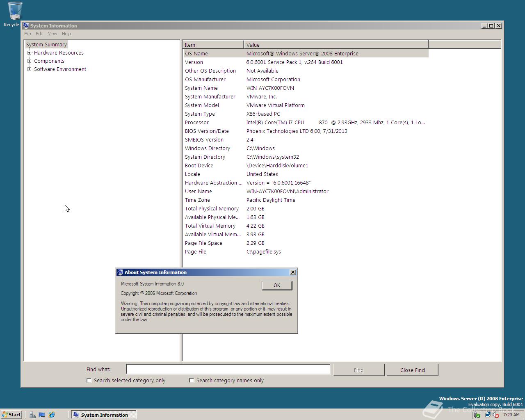
Task: Click the Pacific Daylight Time value
Action: (x=271, y=200)
